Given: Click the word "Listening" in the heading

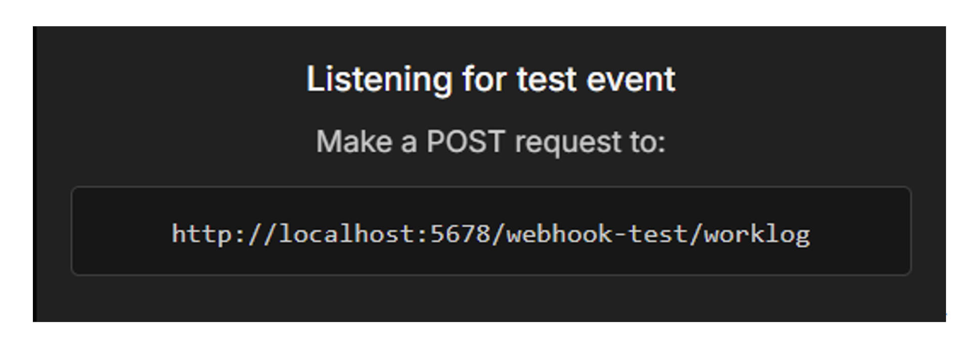Looking at the screenshot, I should 379,80.
